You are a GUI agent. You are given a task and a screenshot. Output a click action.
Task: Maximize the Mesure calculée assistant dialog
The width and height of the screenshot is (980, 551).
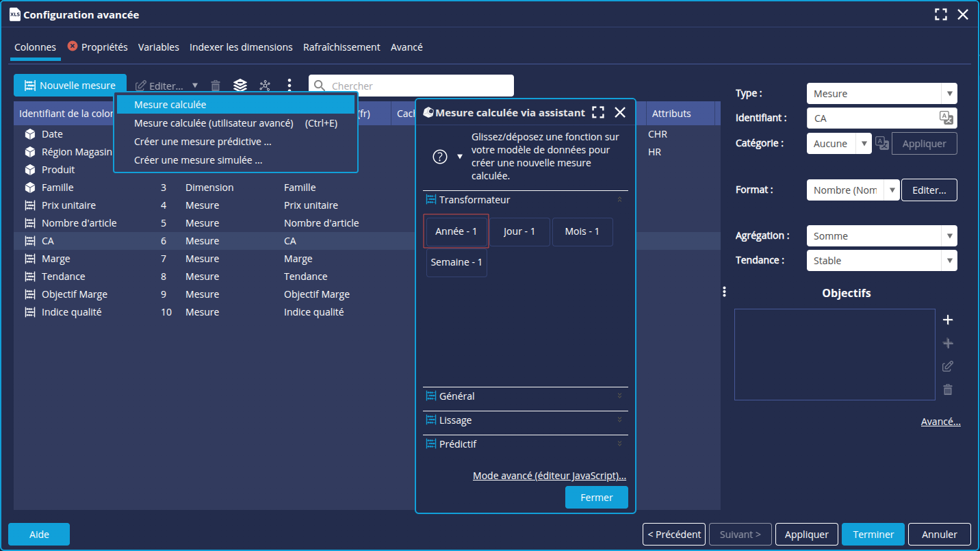[597, 113]
